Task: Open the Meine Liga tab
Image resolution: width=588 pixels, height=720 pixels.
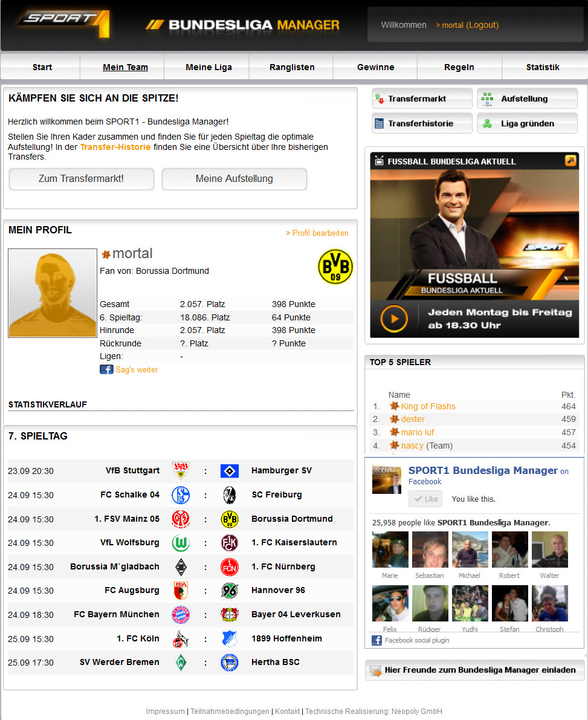Action: pos(209,67)
